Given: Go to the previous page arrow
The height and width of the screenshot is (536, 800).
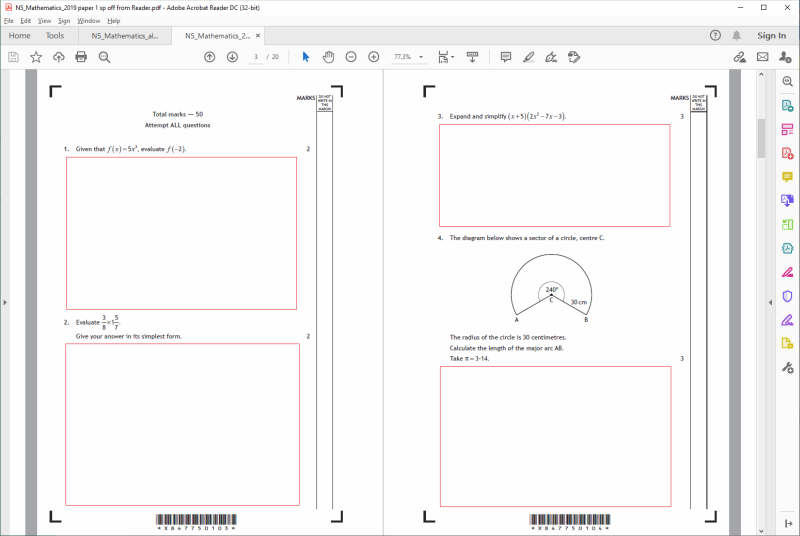Looking at the screenshot, I should tap(210, 57).
